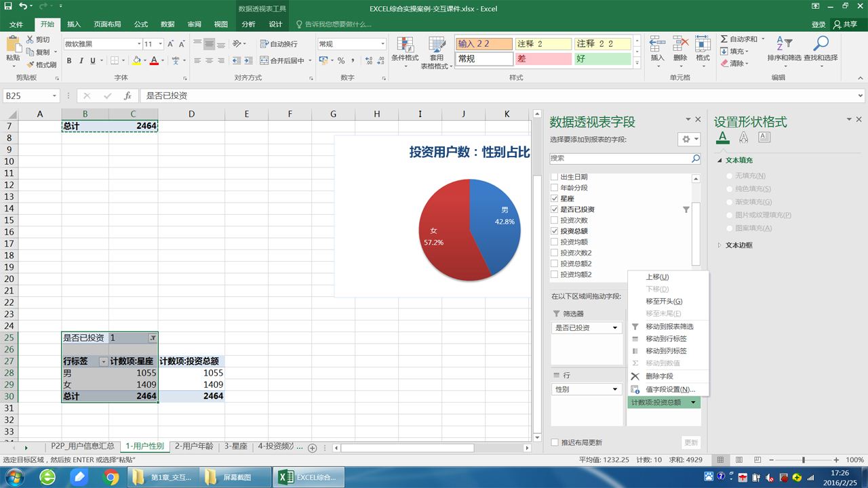Open Conditional Formatting

(405, 53)
